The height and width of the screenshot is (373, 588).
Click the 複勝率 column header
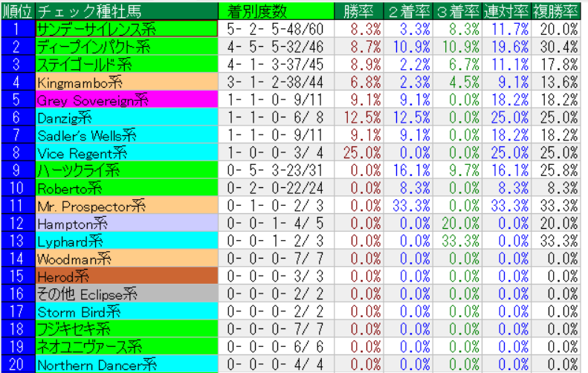point(556,10)
